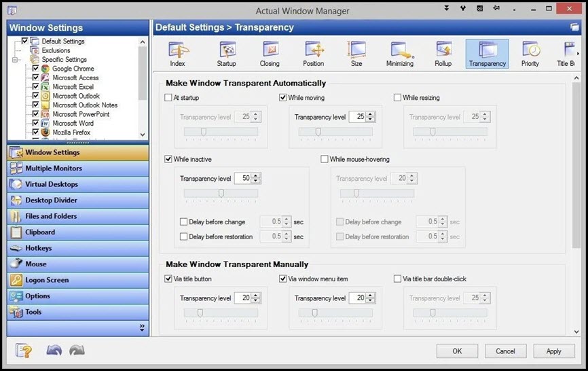Viewport: 588px width, 371px height.
Task: Click the Google Chrome icon in tree
Action: pyautogui.click(x=45, y=69)
